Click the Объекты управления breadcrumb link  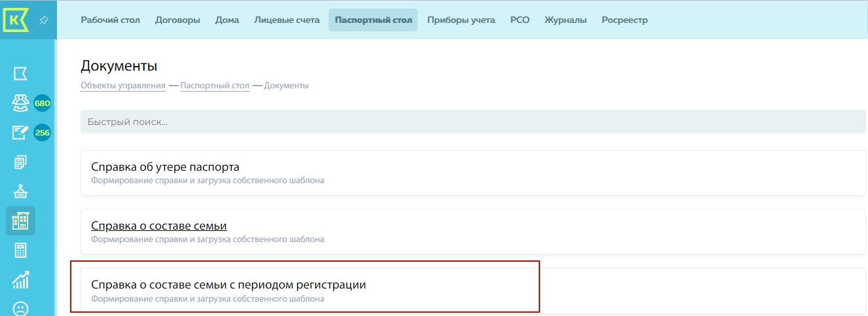pyautogui.click(x=122, y=86)
